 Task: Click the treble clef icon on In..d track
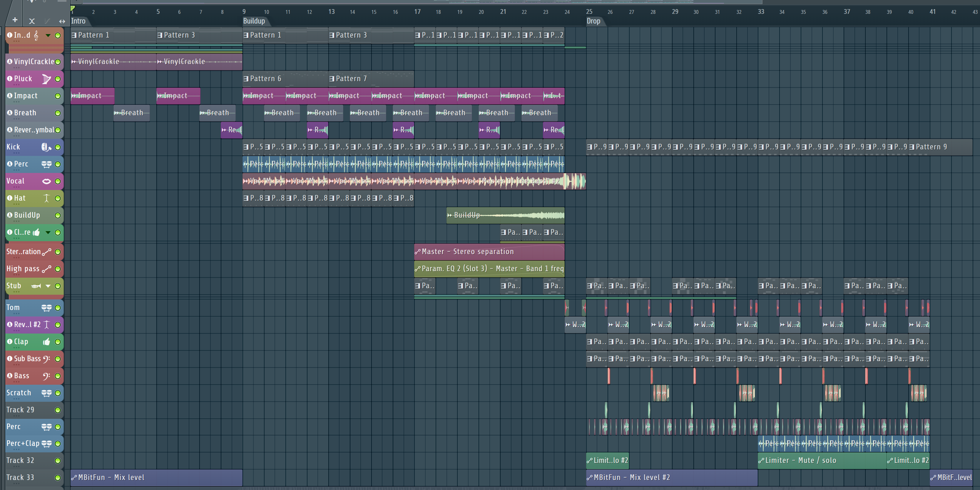point(36,35)
